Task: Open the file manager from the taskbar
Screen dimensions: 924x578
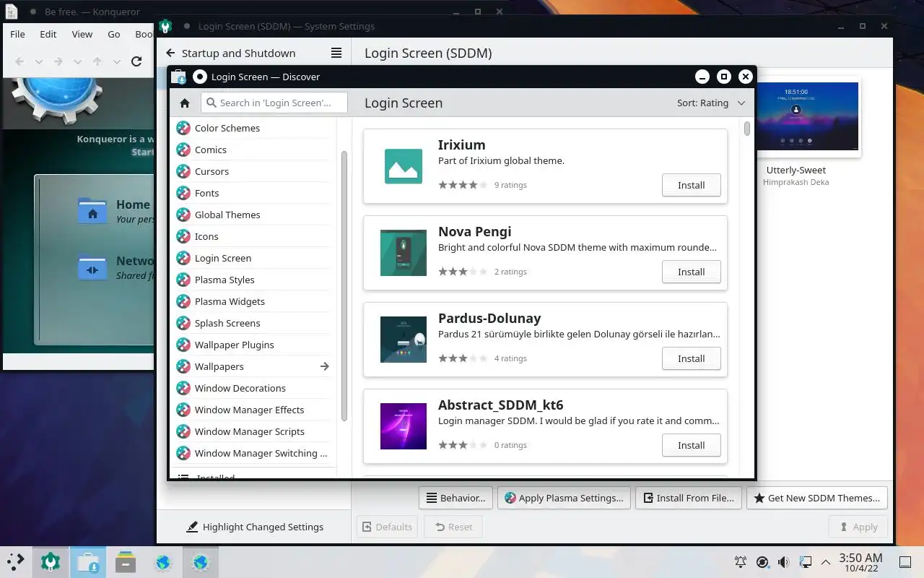Action: click(126, 562)
